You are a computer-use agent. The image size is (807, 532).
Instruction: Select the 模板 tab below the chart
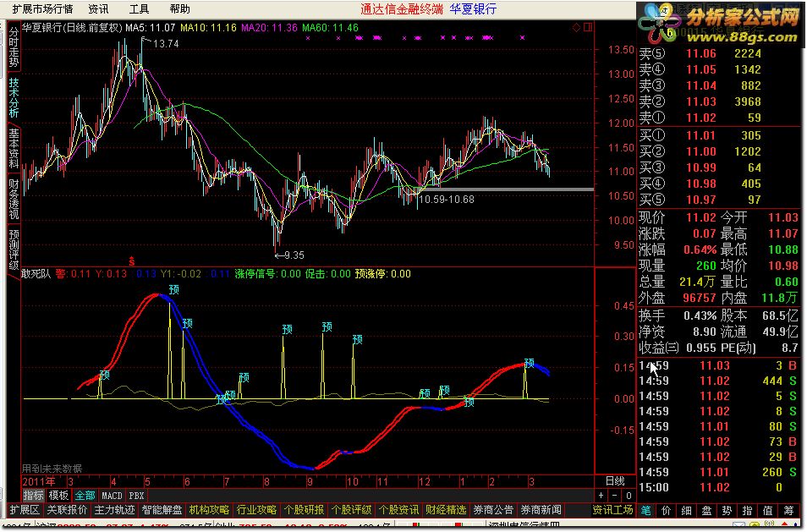pos(58,496)
